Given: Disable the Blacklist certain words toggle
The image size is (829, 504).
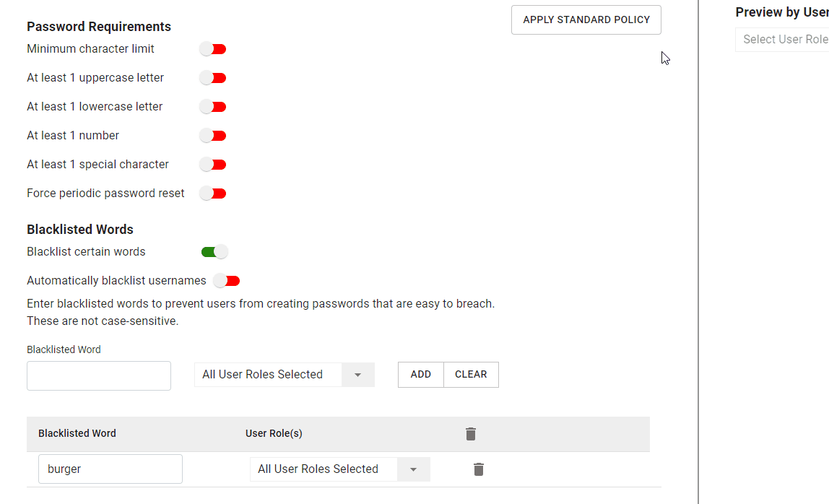Looking at the screenshot, I should point(214,251).
